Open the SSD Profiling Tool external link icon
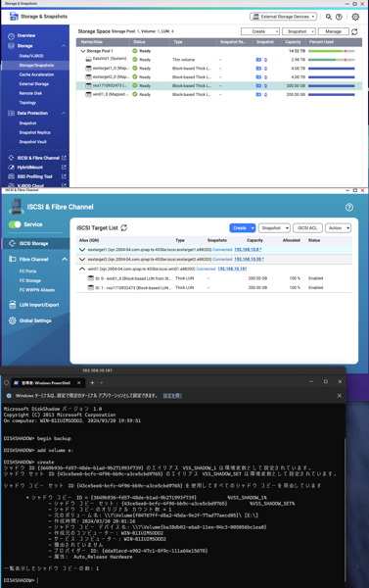Viewport: 369px width, 588px height. click(x=64, y=176)
